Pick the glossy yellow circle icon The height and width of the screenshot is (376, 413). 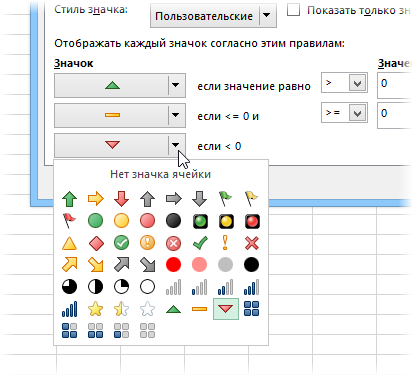point(121,221)
